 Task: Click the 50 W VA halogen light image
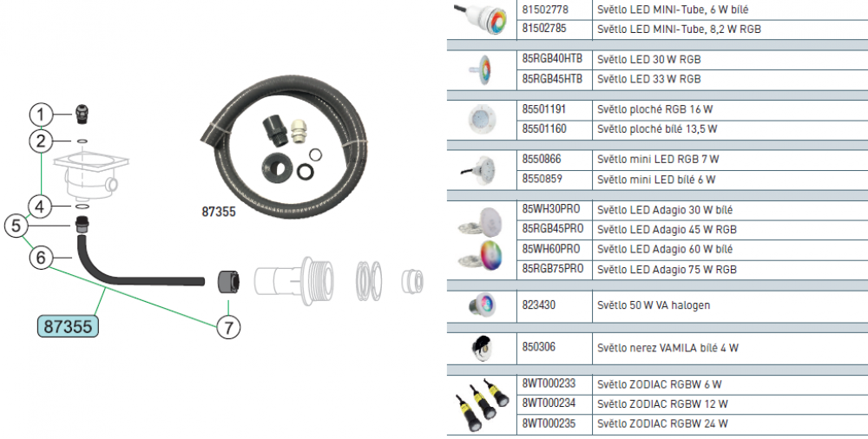[x=481, y=305]
